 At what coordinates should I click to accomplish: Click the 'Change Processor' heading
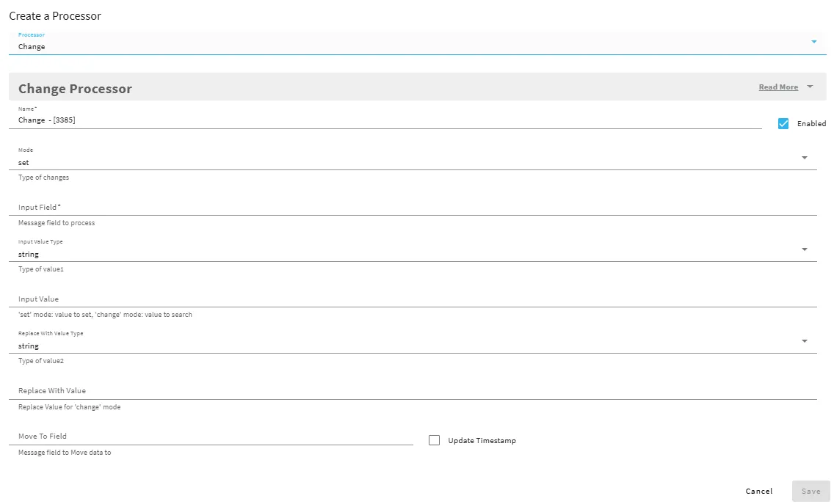point(75,88)
